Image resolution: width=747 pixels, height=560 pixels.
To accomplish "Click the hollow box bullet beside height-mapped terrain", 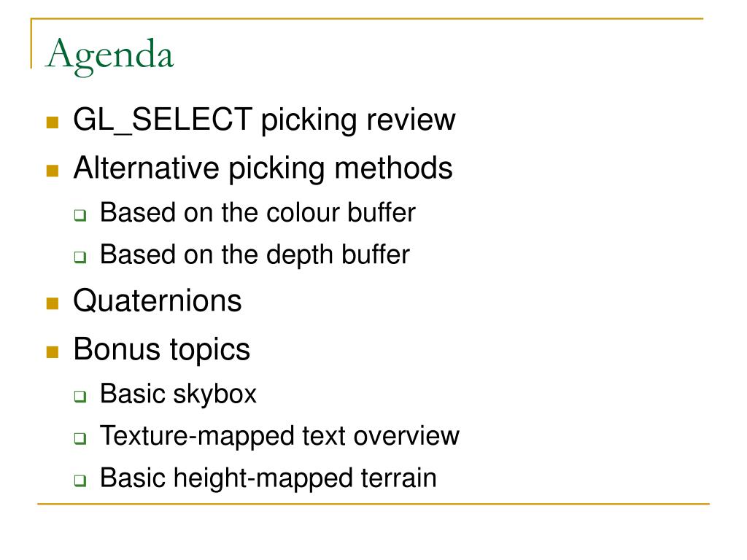I will click(80, 480).
